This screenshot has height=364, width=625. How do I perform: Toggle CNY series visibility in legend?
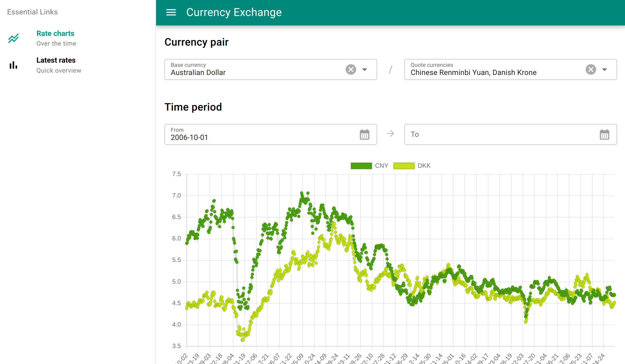pyautogui.click(x=381, y=166)
